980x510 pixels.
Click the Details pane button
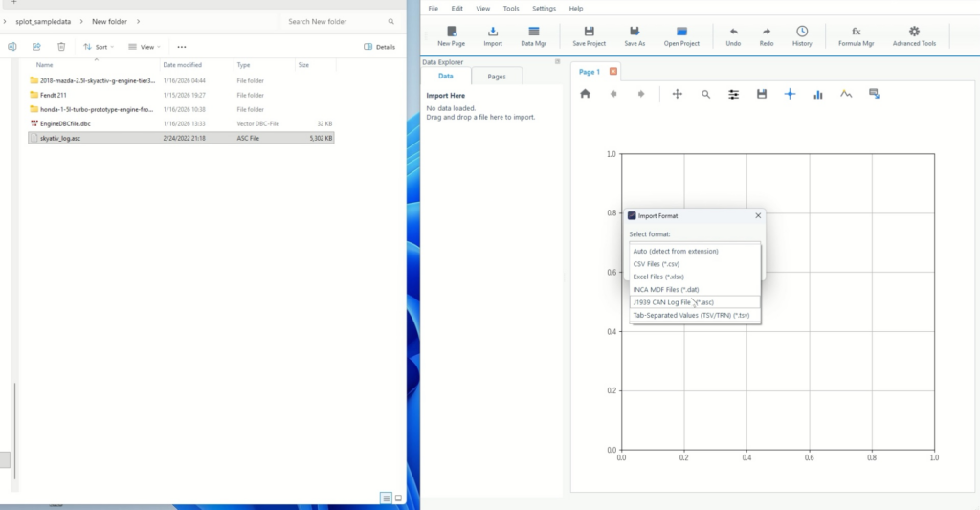pyautogui.click(x=380, y=46)
